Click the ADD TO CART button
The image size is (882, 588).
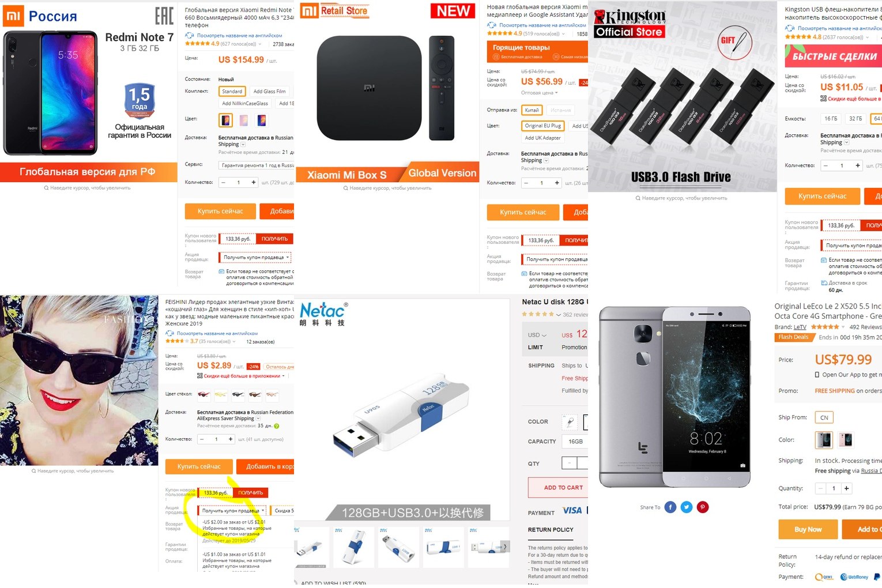(x=563, y=488)
